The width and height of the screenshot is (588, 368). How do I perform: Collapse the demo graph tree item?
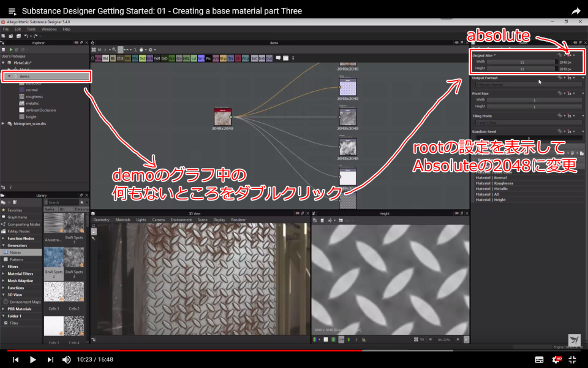coord(9,76)
